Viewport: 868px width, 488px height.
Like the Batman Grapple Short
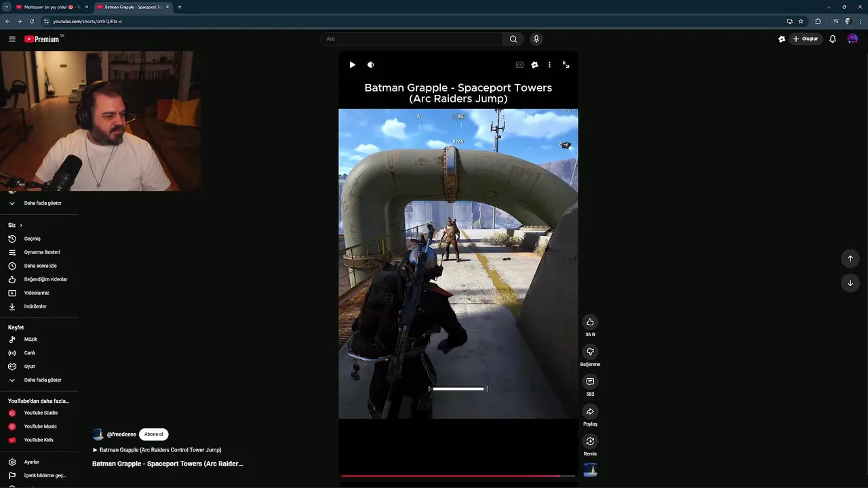click(590, 322)
